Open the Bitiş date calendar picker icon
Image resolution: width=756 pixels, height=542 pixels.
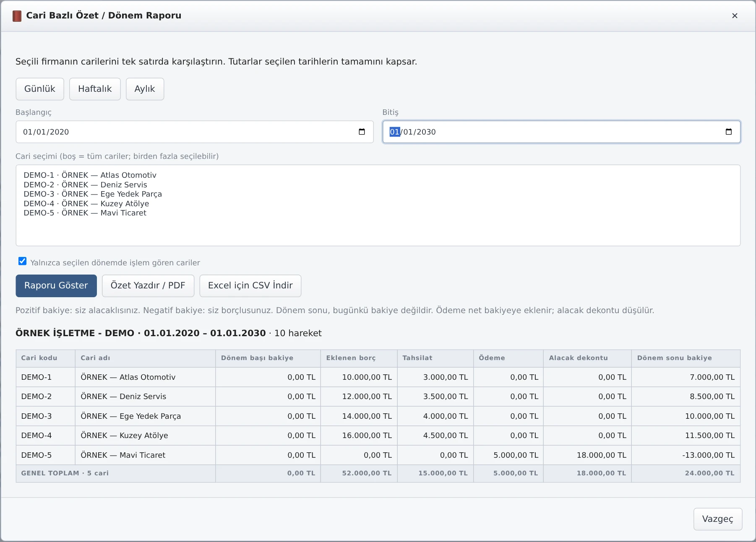tap(728, 132)
